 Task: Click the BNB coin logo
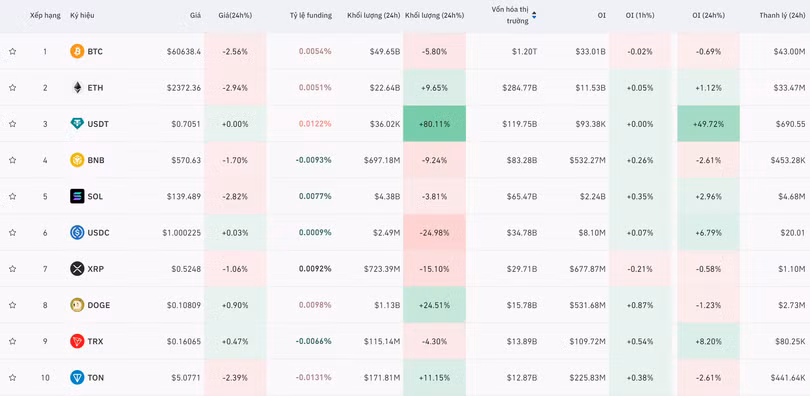coord(77,160)
